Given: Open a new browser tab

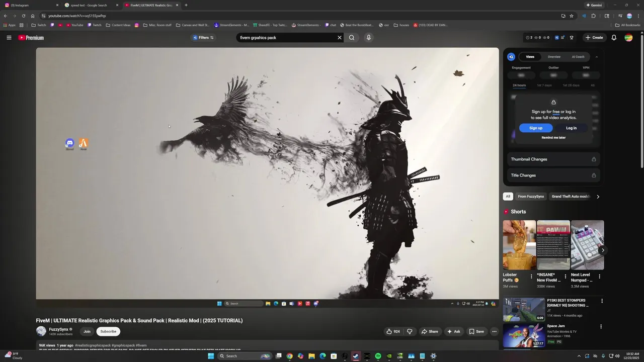Looking at the screenshot, I should pyautogui.click(x=186, y=5).
